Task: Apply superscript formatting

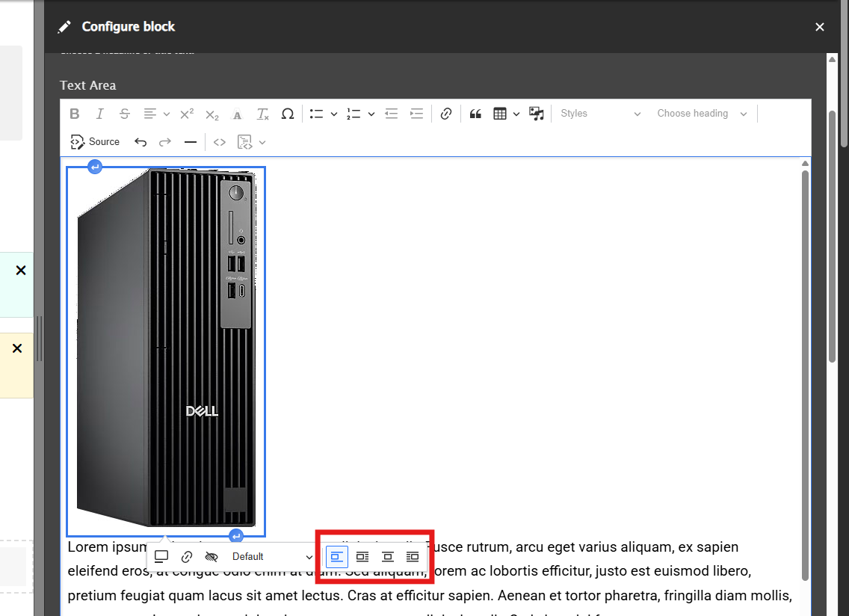Action: click(x=187, y=114)
